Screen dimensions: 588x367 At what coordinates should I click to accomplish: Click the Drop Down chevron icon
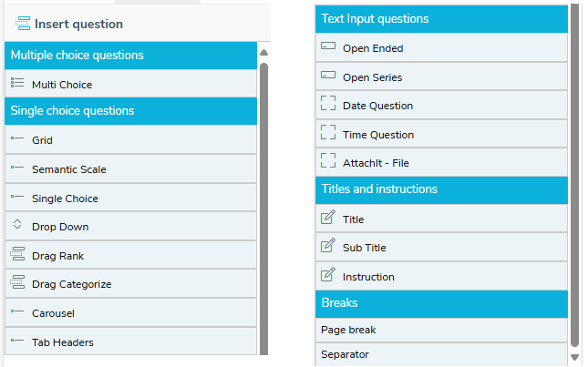tap(17, 224)
